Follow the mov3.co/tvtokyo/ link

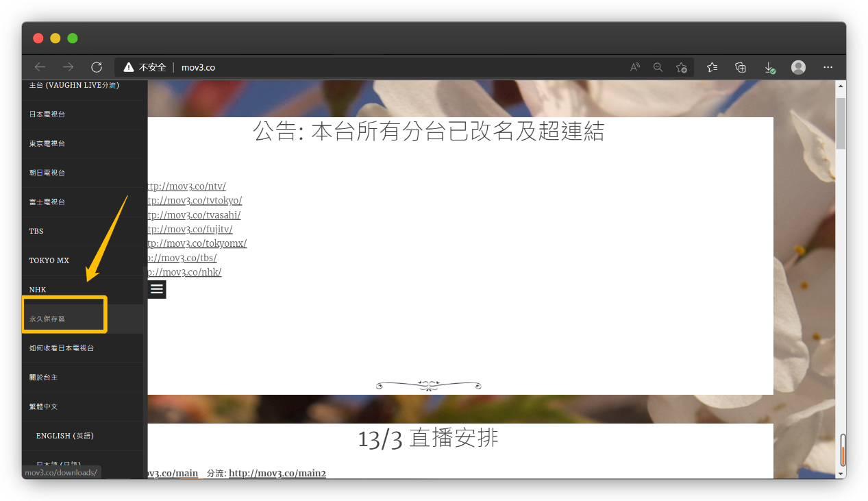(x=195, y=201)
